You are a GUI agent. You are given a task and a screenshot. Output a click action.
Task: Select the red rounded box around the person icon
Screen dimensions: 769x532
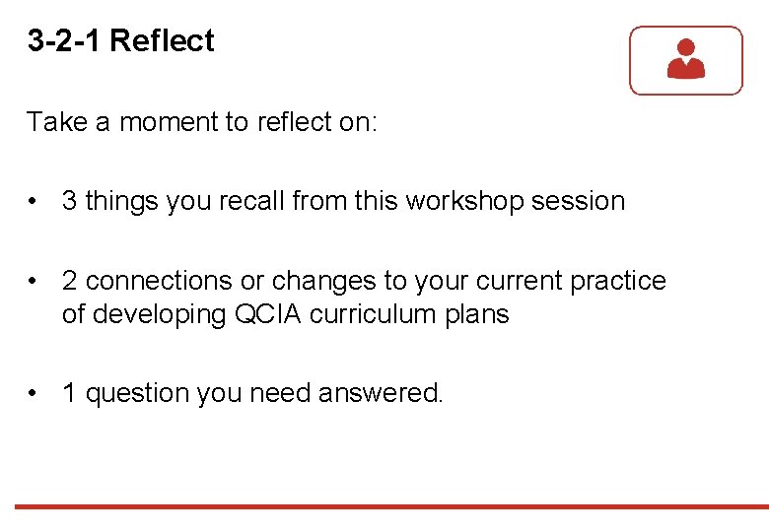tap(686, 60)
